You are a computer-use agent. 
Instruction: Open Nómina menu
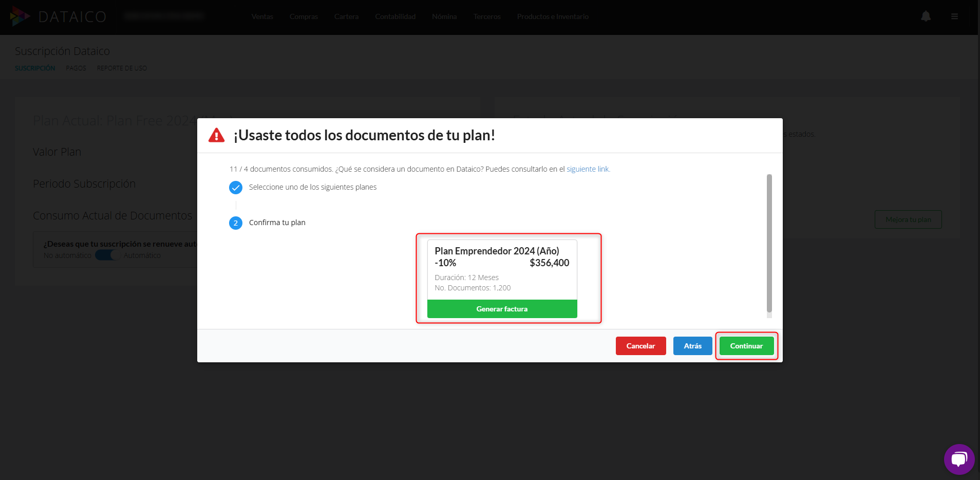[445, 16]
